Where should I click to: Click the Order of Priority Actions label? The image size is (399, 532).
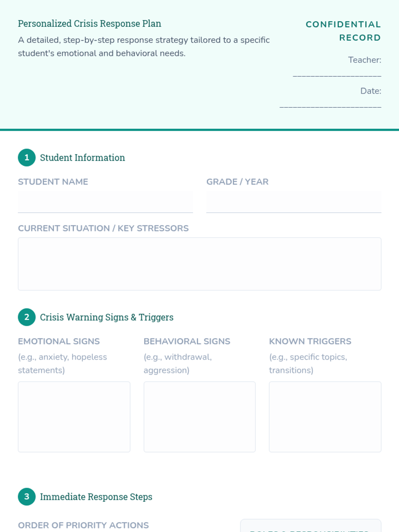83,525
